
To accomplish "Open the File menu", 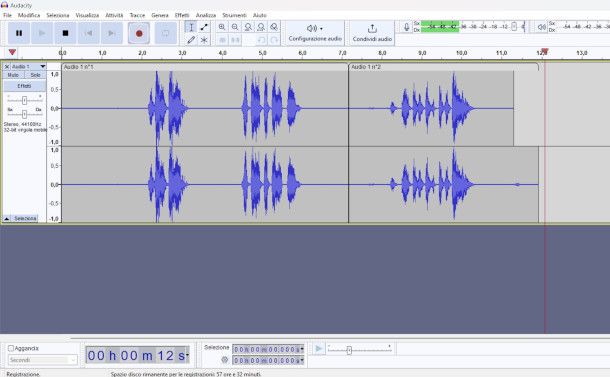I will [x=7, y=15].
